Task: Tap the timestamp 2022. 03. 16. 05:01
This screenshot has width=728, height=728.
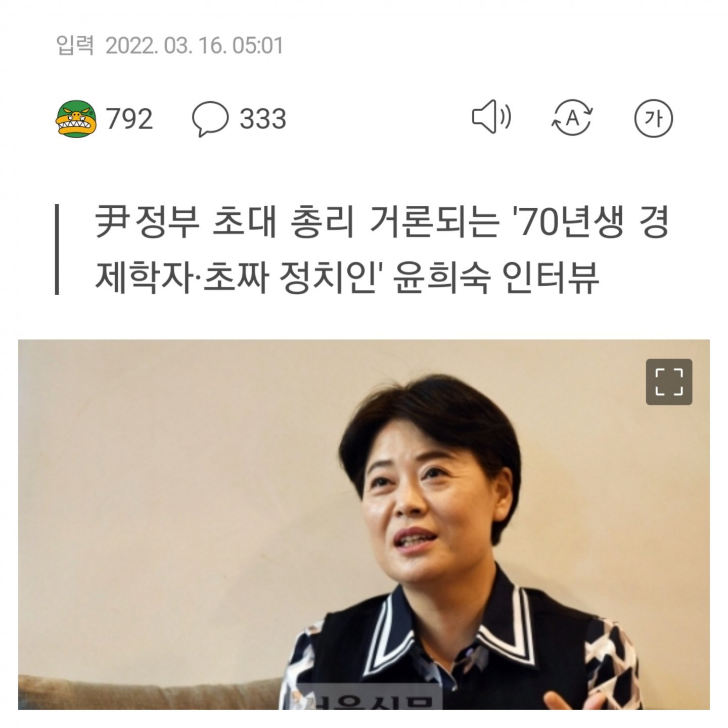Action: point(194,45)
